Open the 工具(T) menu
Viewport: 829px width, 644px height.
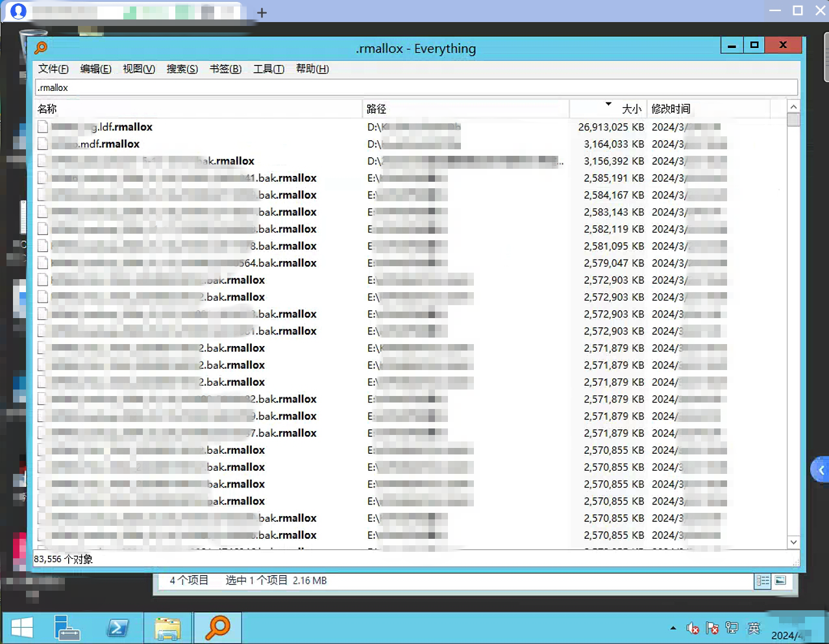point(269,69)
